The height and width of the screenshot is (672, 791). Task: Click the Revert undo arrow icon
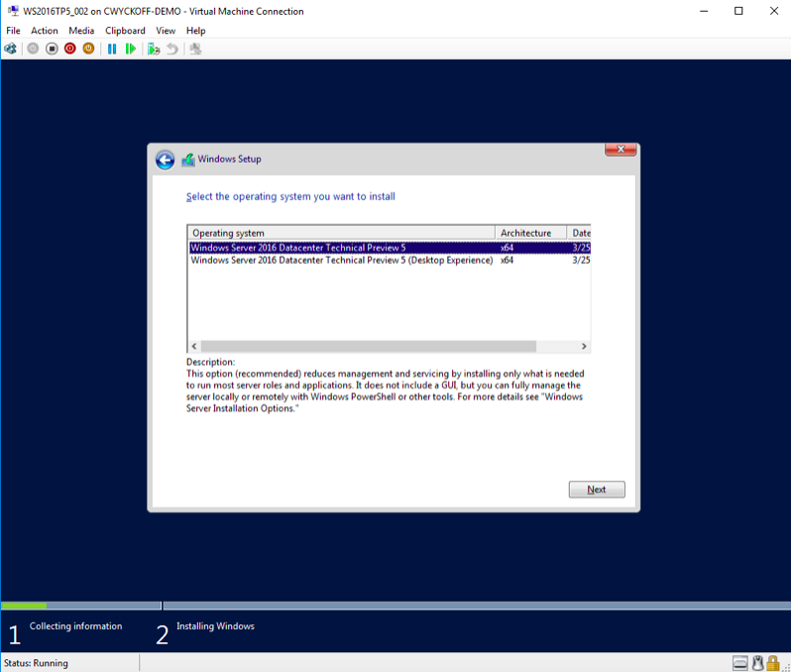pyautogui.click(x=172, y=49)
